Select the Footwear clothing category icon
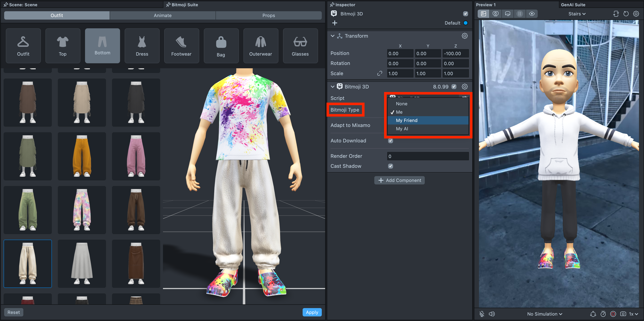 (x=181, y=46)
